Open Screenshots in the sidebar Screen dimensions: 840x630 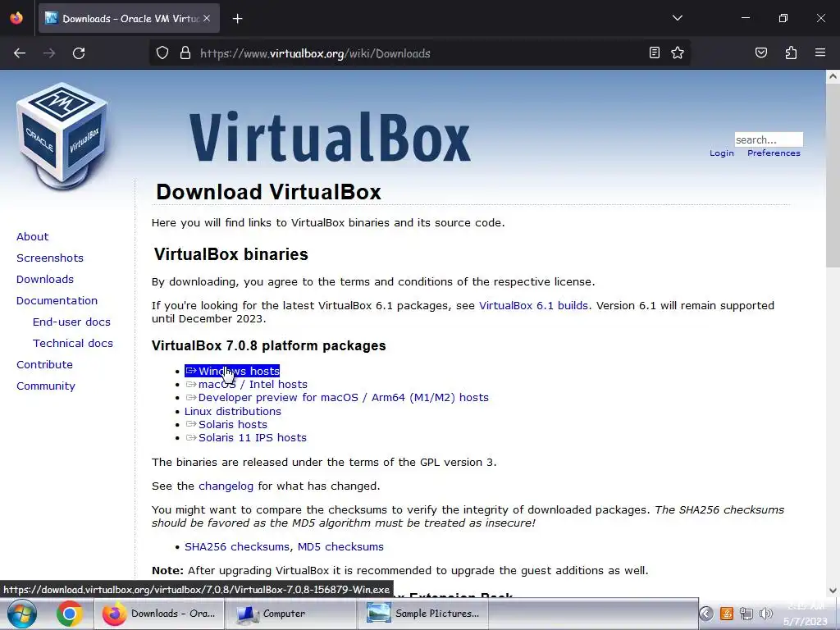click(50, 258)
